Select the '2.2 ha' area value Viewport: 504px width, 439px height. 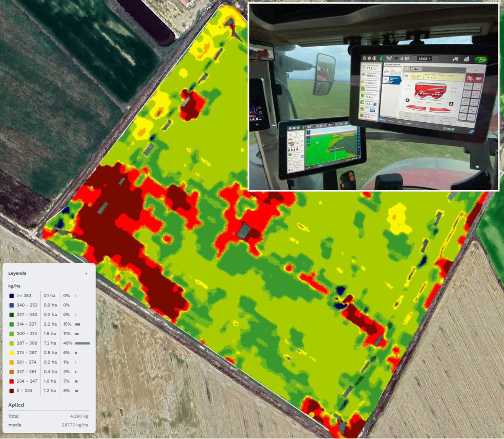(x=50, y=324)
